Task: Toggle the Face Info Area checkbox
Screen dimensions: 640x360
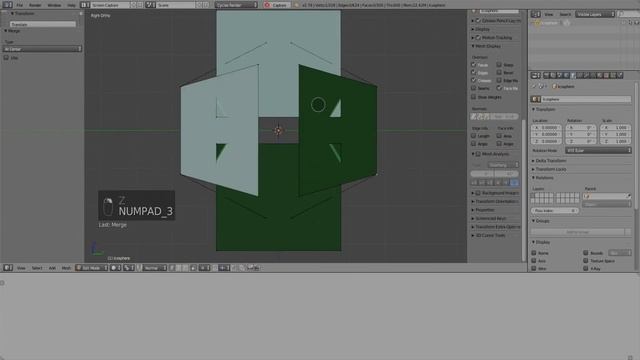Action: pos(499,136)
